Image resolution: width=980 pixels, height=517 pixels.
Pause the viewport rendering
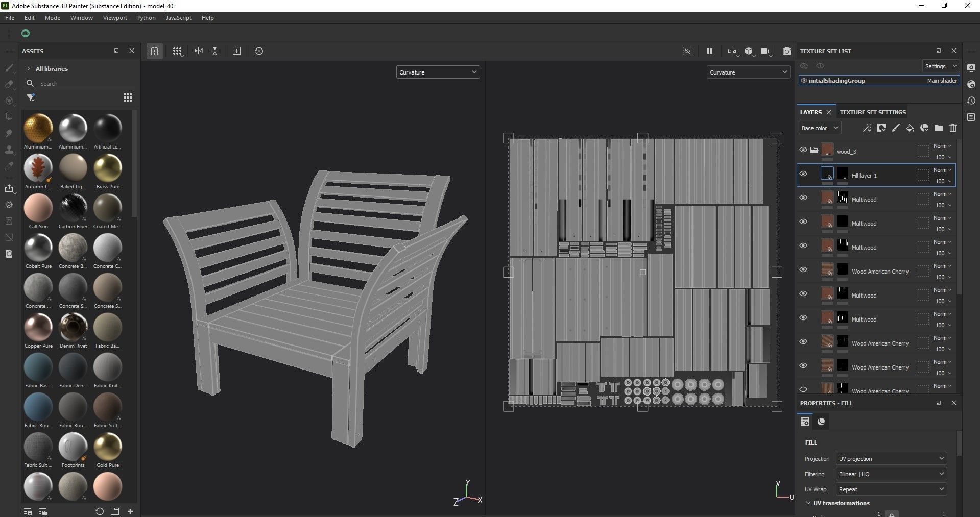(709, 51)
